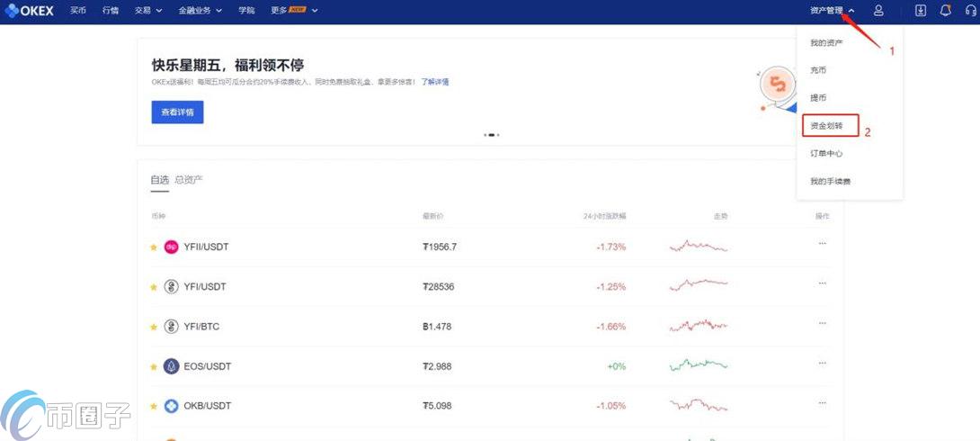The image size is (980, 441).
Task: Open the 了解详情 link in banner
Action: click(x=435, y=82)
